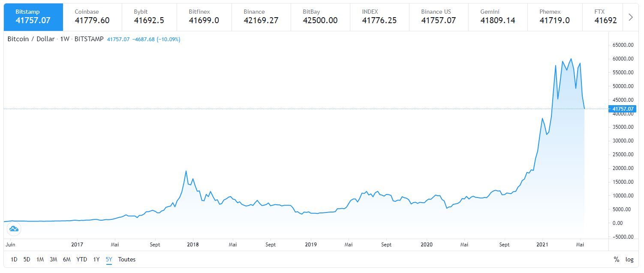644x273 pixels.
Task: Open the Gemini exchange tab
Action: pyautogui.click(x=497, y=17)
